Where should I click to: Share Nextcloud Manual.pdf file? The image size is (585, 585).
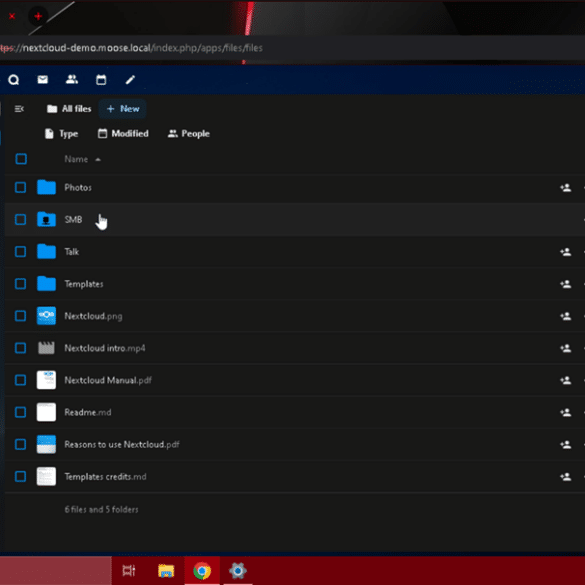566,380
